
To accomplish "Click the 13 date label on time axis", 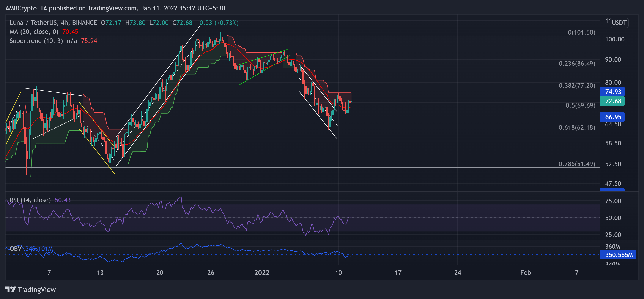I will tap(100, 272).
